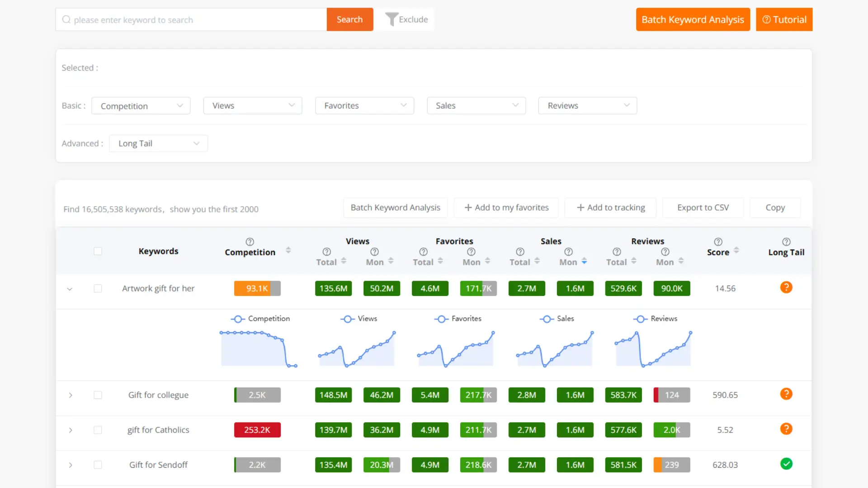Image resolution: width=868 pixels, height=488 pixels.
Task: Open the Tutorial
Action: pos(784,19)
